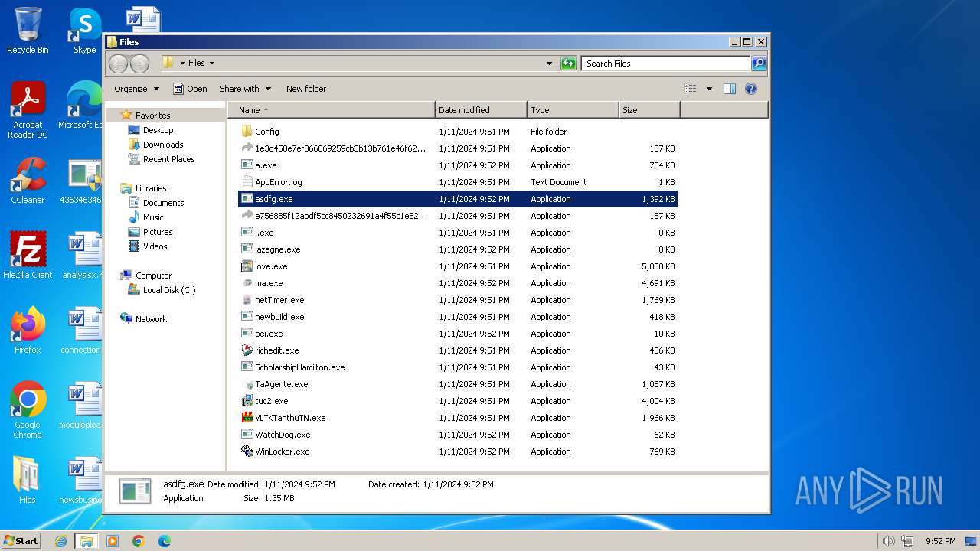Select the file named a.exe
The image size is (980, 551).
458,165
